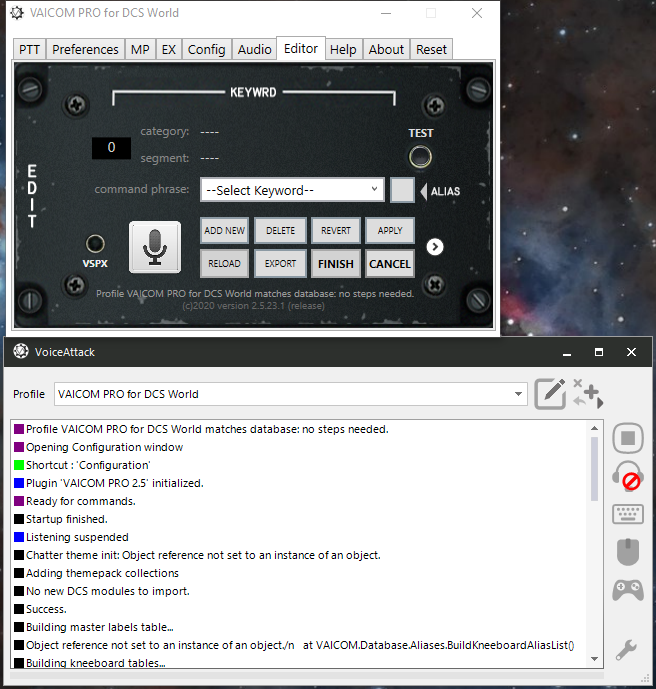Toggle the VSPX indicator button

coord(95,244)
